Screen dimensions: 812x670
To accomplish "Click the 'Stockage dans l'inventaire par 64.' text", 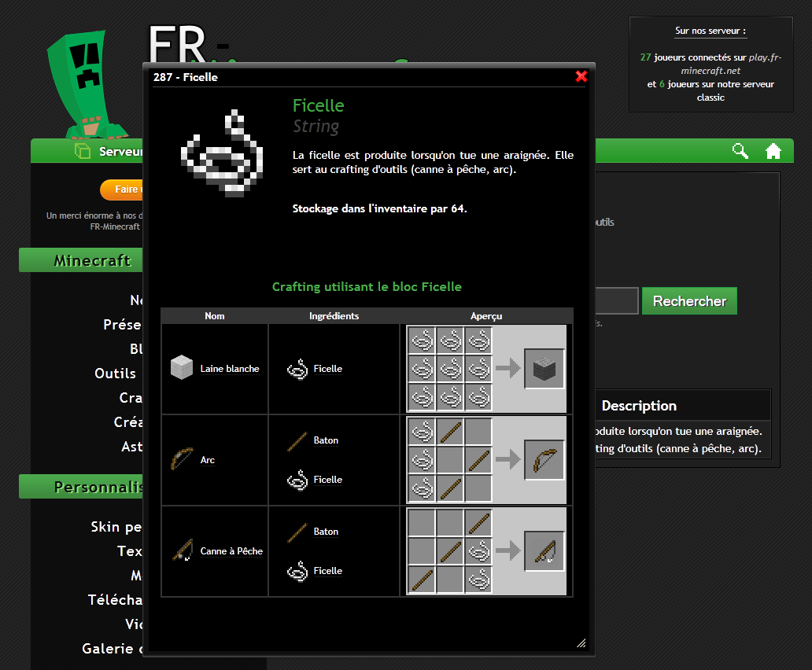I will coord(379,208).
